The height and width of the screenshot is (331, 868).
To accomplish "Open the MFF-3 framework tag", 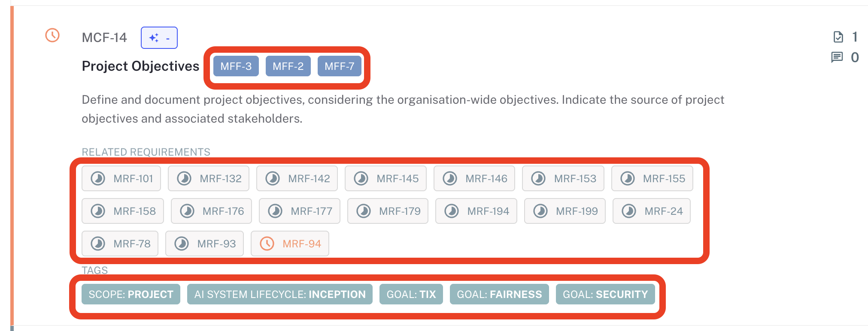I will pyautogui.click(x=236, y=66).
